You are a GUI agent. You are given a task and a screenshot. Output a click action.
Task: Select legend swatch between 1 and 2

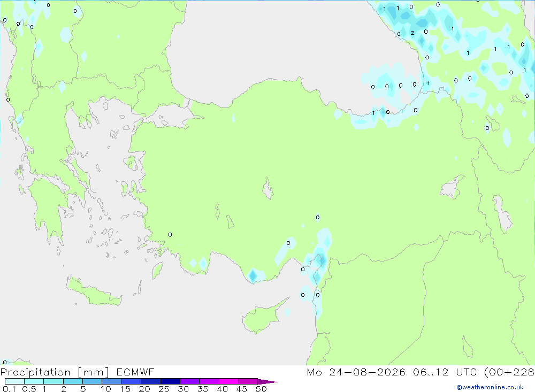pos(53,381)
